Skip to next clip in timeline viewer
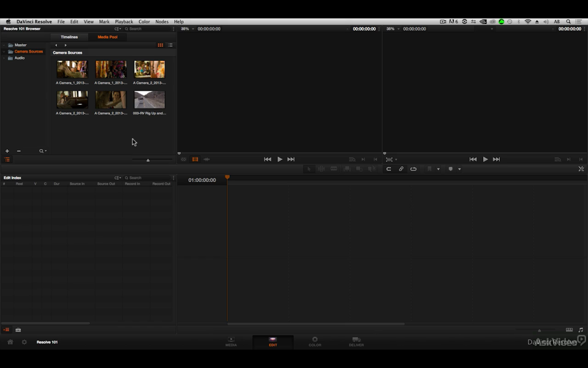The height and width of the screenshot is (368, 588). pos(496,159)
